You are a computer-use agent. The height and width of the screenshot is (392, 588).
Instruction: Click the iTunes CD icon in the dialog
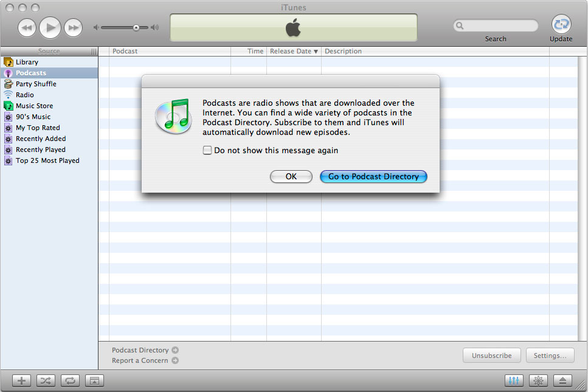tap(174, 116)
